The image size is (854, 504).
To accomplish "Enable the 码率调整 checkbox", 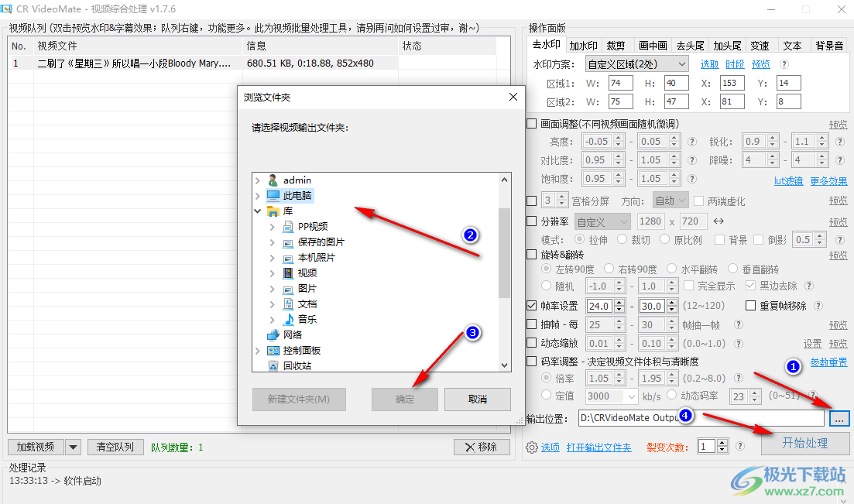I will click(x=532, y=362).
